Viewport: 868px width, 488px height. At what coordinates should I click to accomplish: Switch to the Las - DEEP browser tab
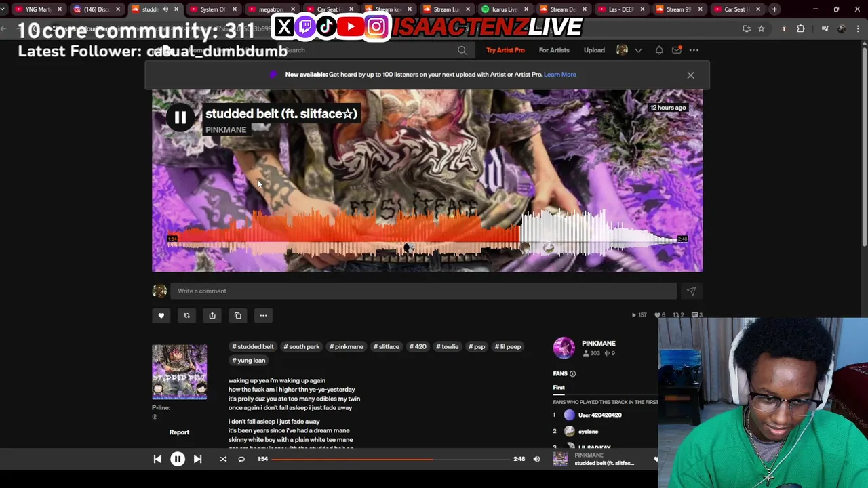point(620,9)
